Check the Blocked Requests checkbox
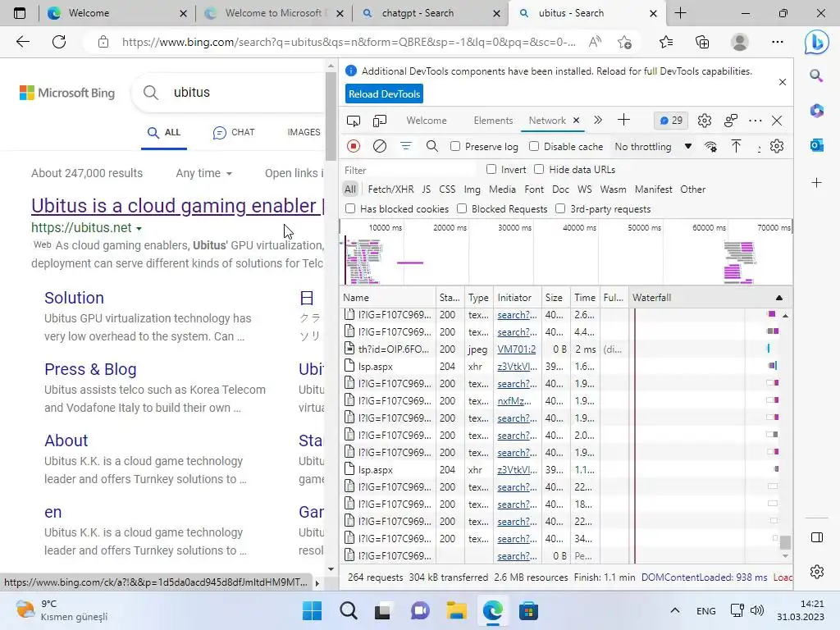Image resolution: width=840 pixels, height=630 pixels. pyautogui.click(x=462, y=208)
